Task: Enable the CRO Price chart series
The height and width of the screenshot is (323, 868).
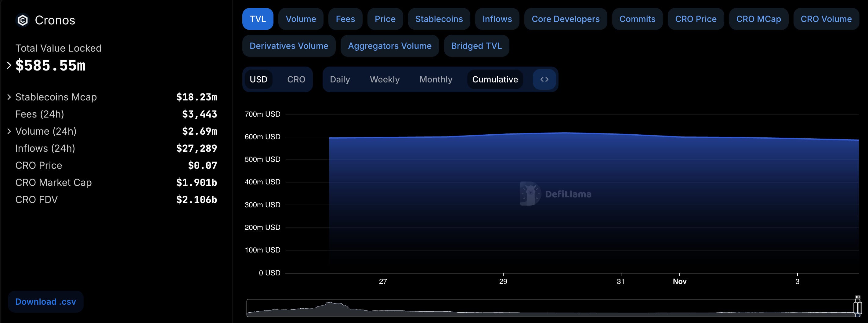Action: [x=696, y=19]
